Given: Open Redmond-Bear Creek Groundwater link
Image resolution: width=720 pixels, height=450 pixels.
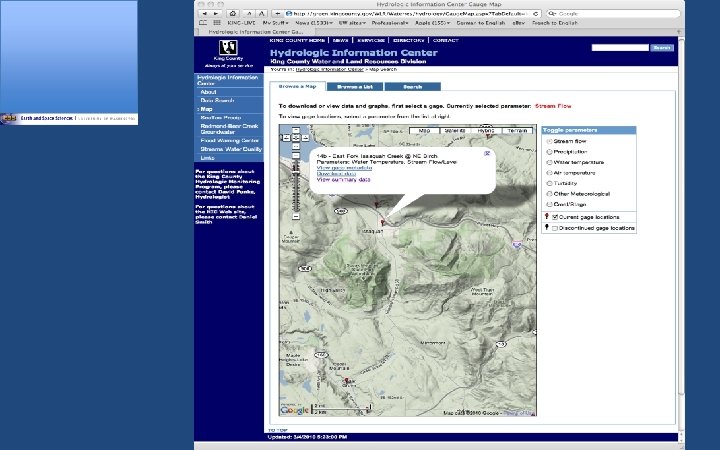Looking at the screenshot, I should pyautogui.click(x=229, y=129).
